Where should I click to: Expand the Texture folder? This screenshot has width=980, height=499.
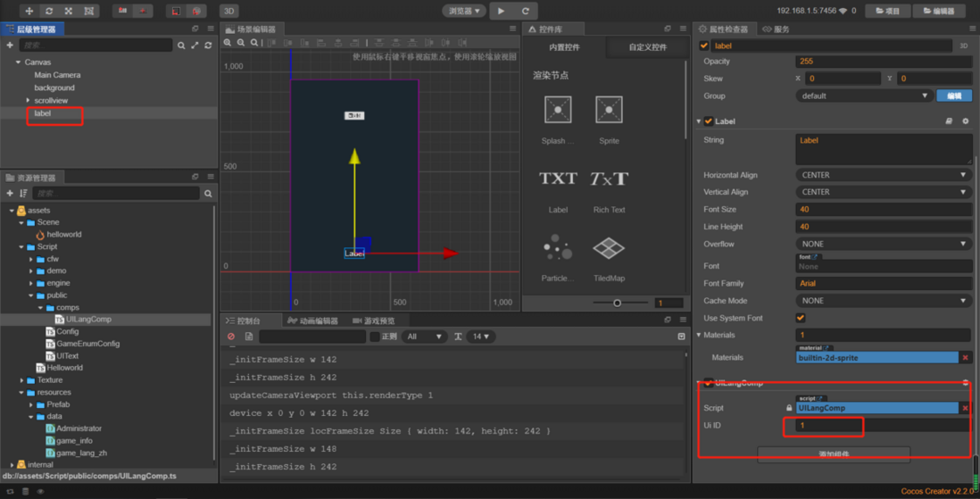point(21,380)
